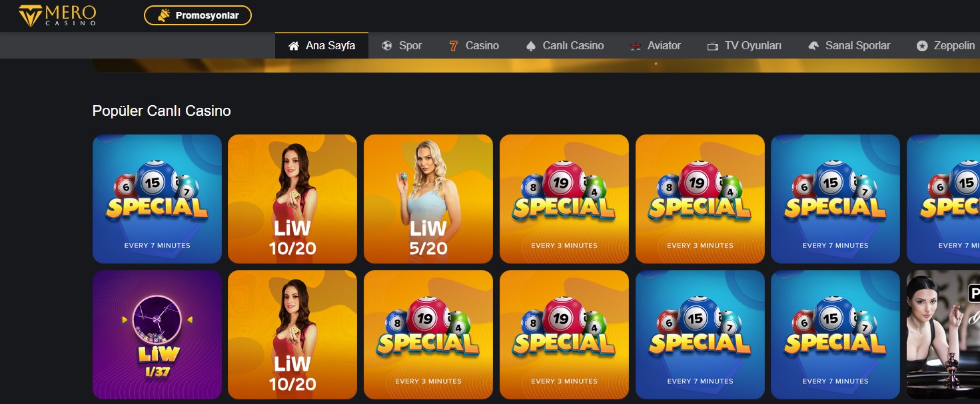The width and height of the screenshot is (980, 404).
Task: Open the Promosyonlar button
Action: (x=198, y=15)
